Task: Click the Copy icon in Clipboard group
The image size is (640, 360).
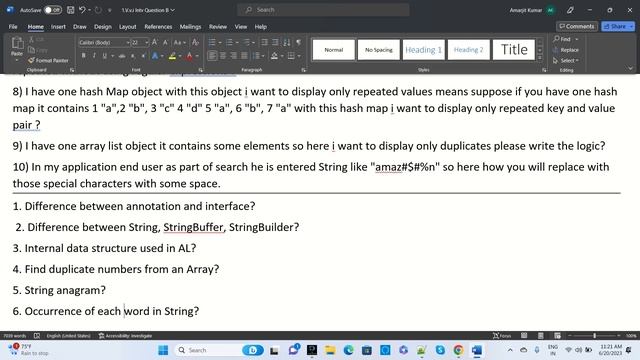Action: 31,50
